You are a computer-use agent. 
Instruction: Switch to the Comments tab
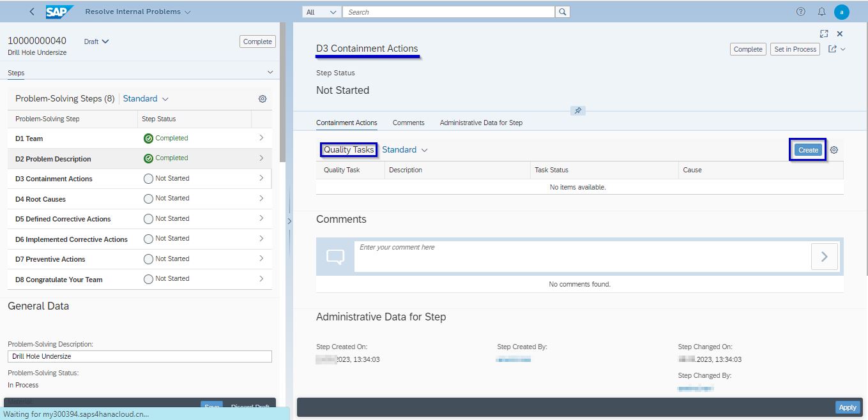408,123
